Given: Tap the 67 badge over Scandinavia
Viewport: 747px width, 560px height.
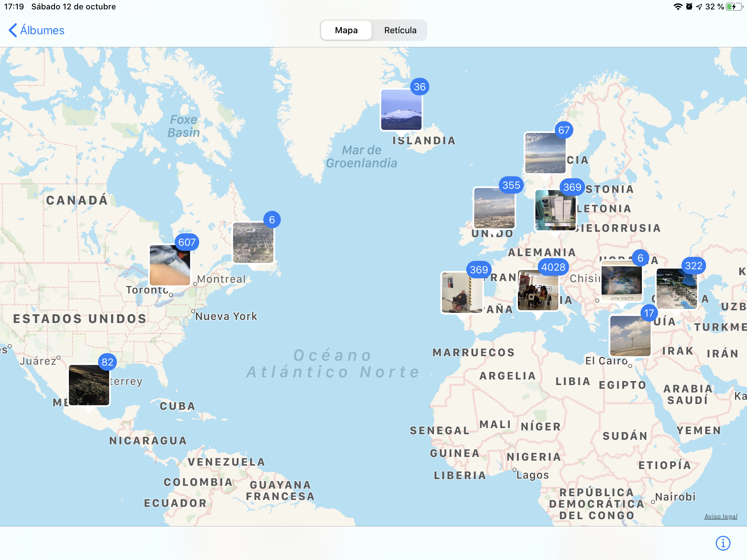Looking at the screenshot, I should (x=564, y=130).
